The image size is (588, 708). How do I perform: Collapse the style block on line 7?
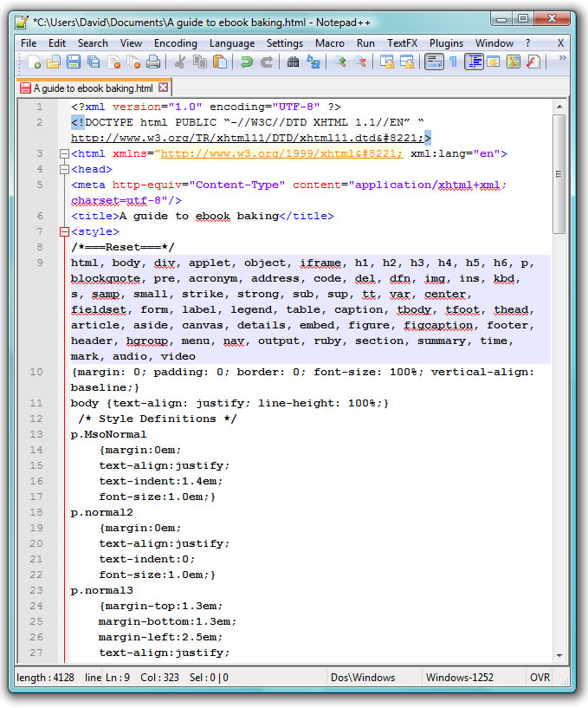click(x=64, y=231)
